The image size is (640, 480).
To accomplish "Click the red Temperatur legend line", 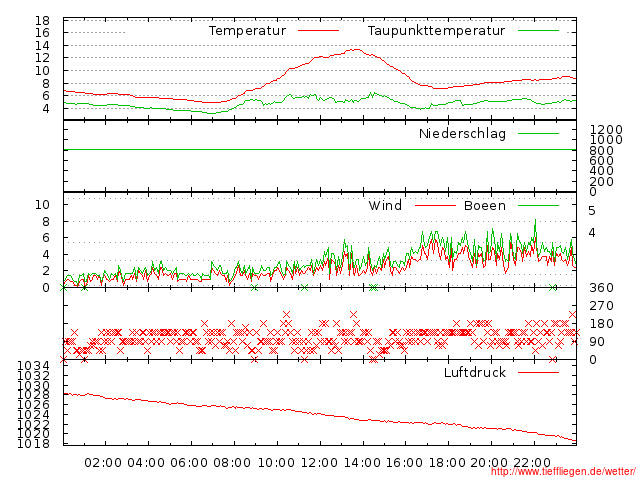I will [318, 30].
